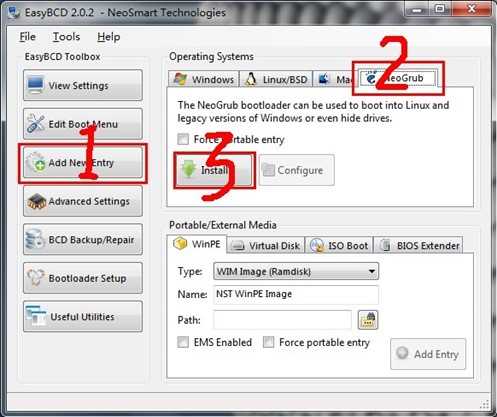Enable Force portable entry under NeoGrub

coord(183,139)
